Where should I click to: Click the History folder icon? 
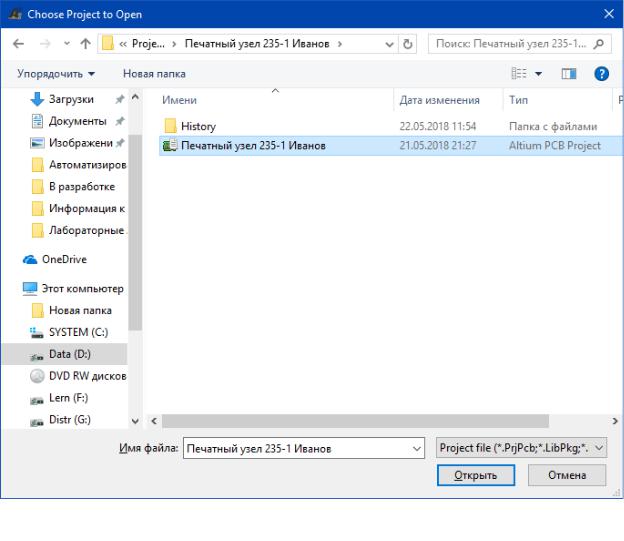[170, 126]
